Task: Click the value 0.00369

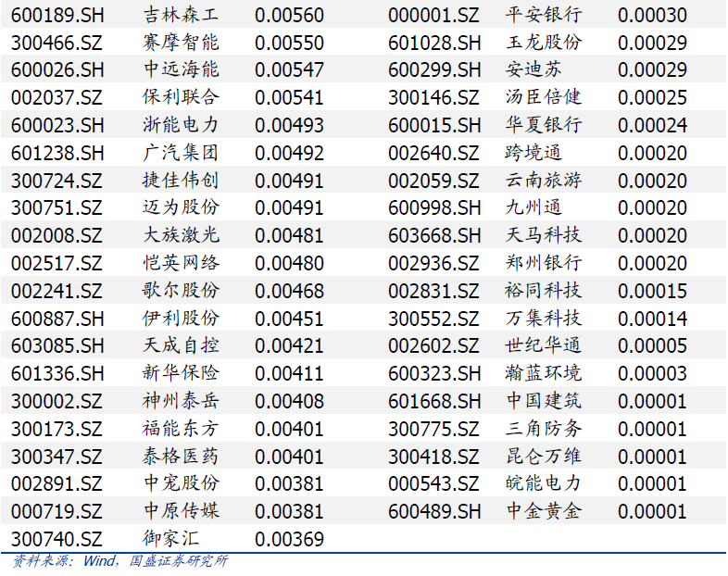Action: [289, 539]
